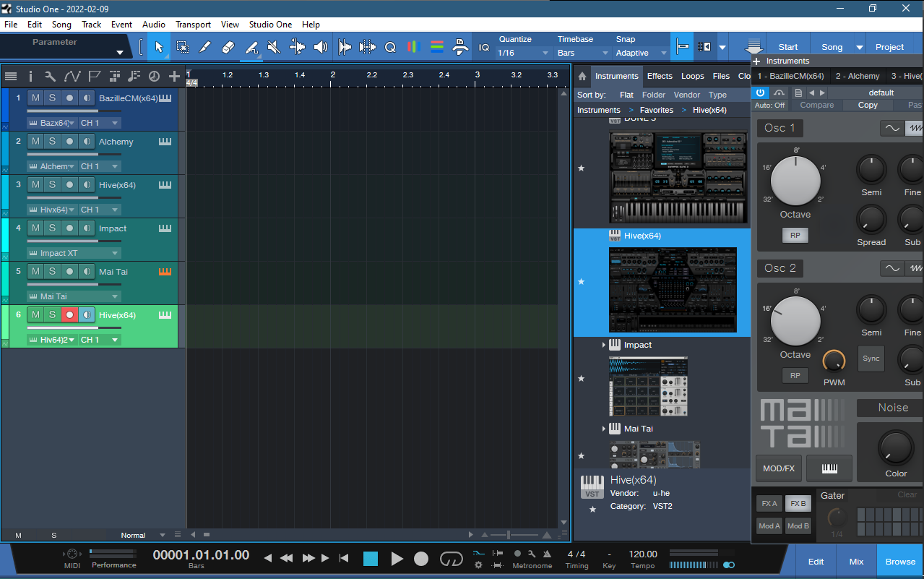Adjust the Osc 1 Octave knob
Screen dimensions: 924x579
[x=795, y=181]
